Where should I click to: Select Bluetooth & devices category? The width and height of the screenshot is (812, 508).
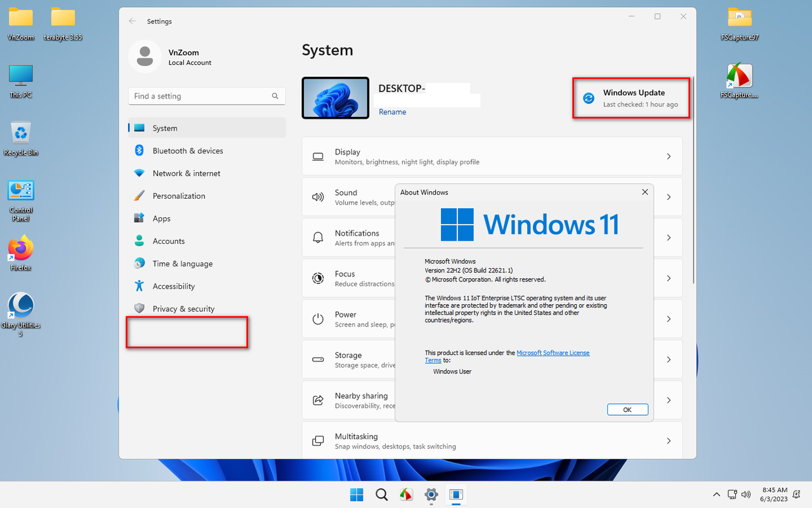[207, 150]
